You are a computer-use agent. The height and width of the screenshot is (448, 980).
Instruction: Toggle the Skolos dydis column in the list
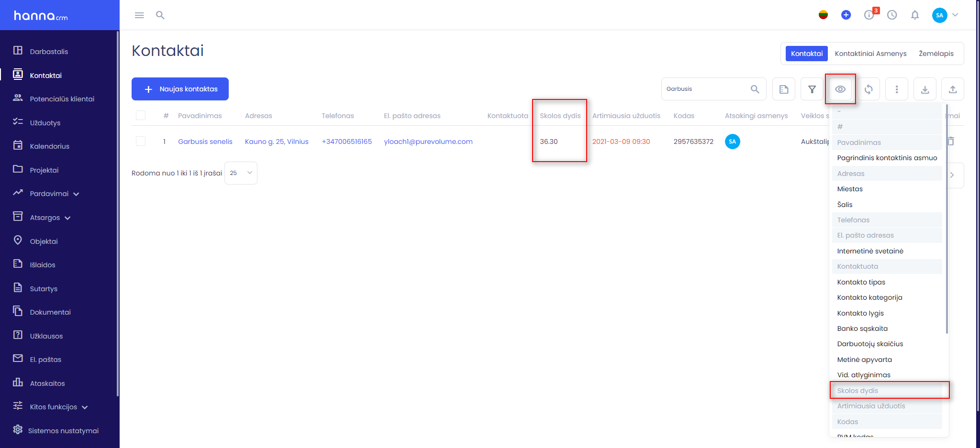coord(887,391)
